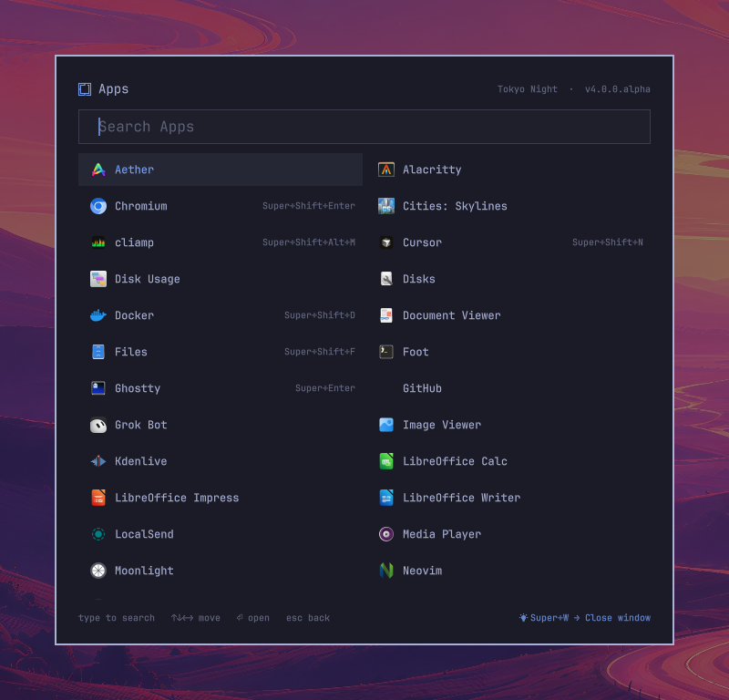Select the Files entry name
The height and width of the screenshot is (700, 729).
[131, 352]
